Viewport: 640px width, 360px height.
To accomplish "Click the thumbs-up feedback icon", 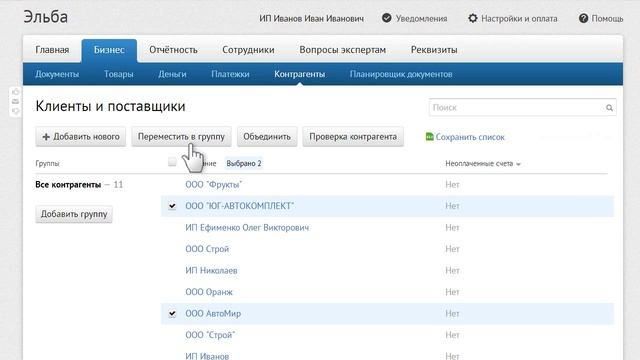I will coord(16,92).
